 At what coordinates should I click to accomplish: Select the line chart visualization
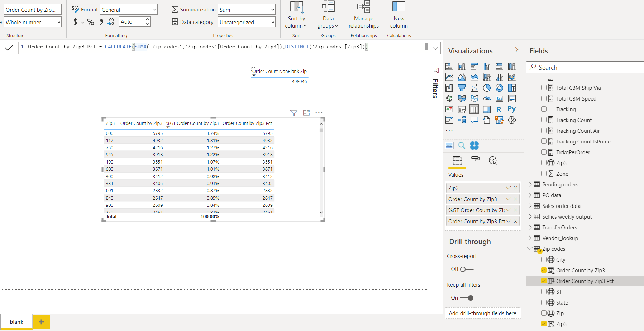(x=449, y=77)
